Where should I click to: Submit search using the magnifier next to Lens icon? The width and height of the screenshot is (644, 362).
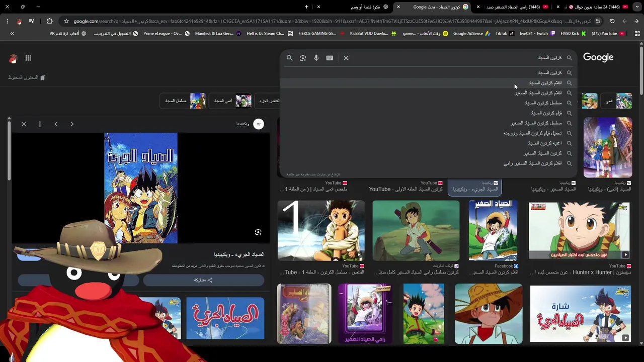point(289,58)
